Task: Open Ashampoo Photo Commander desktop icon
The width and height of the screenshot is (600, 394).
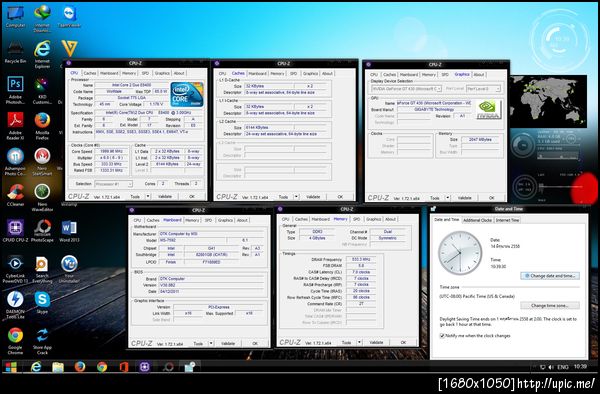Action: point(15,162)
